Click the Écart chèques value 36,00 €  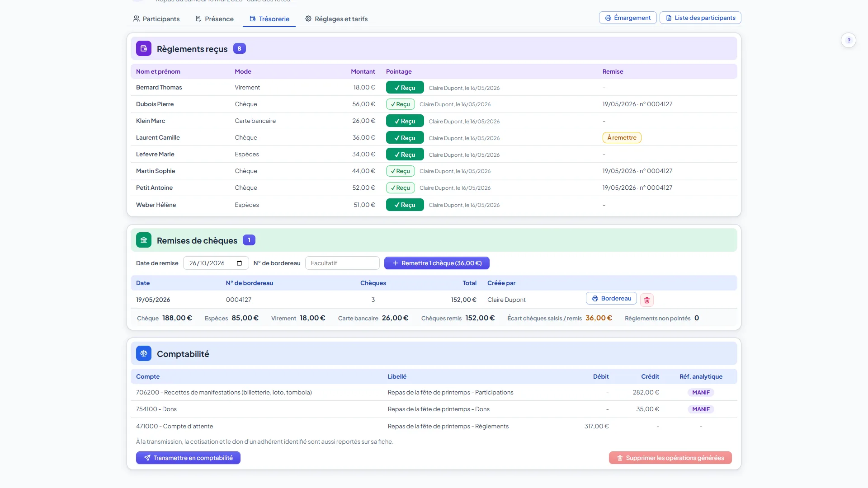(599, 318)
